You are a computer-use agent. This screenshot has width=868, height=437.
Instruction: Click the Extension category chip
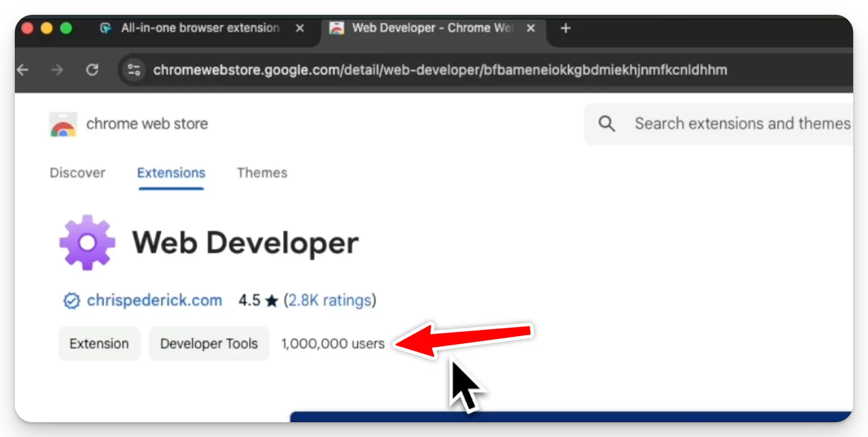click(x=99, y=344)
